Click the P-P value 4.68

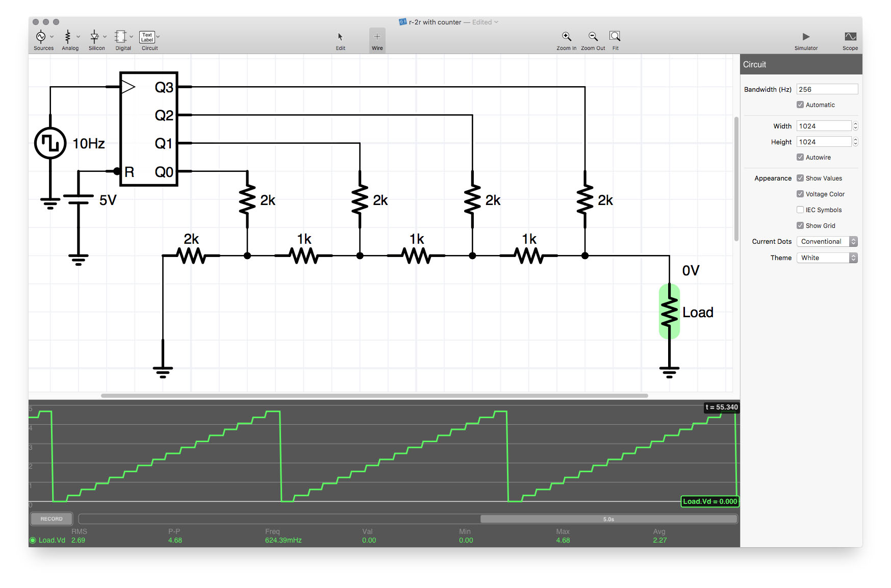click(x=175, y=541)
